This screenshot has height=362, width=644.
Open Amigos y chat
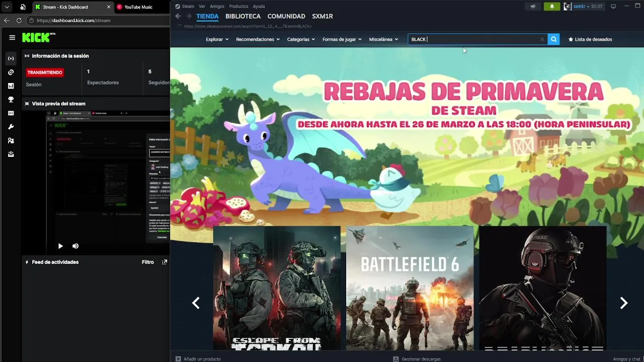626,359
